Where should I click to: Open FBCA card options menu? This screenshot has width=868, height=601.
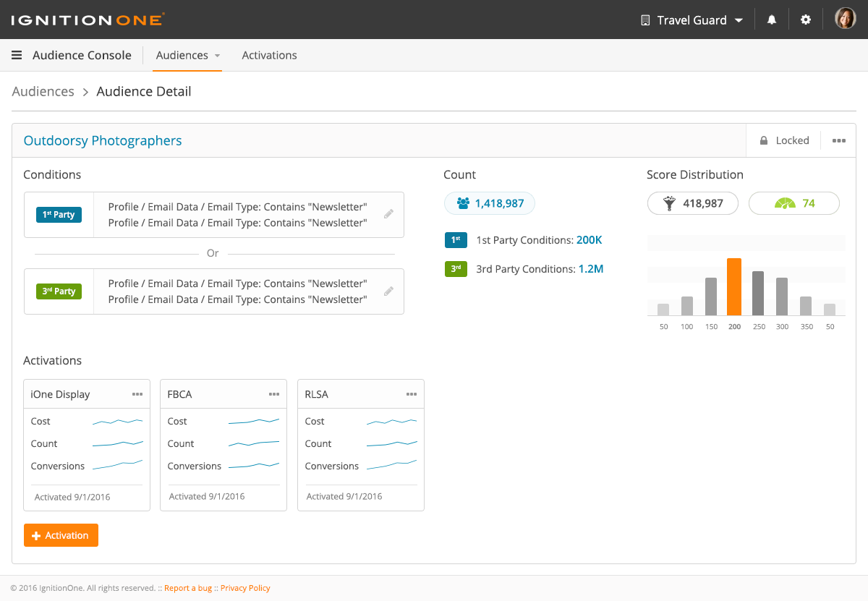point(274,394)
